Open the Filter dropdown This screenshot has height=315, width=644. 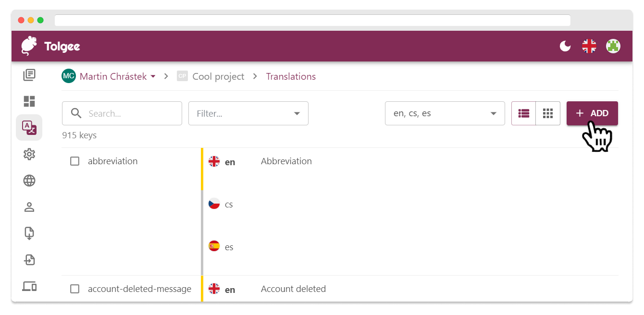tap(248, 114)
